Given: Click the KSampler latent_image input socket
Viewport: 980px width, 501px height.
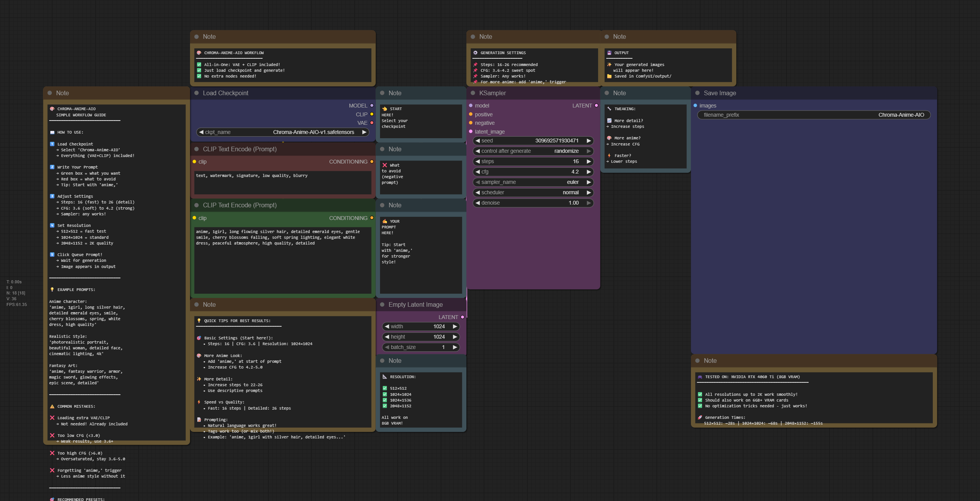Looking at the screenshot, I should tap(471, 132).
